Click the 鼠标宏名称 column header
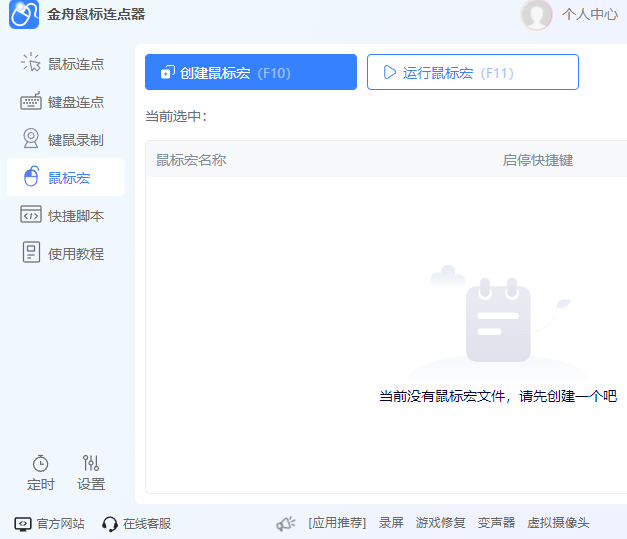Viewport: 627px width, 539px height. click(191, 160)
